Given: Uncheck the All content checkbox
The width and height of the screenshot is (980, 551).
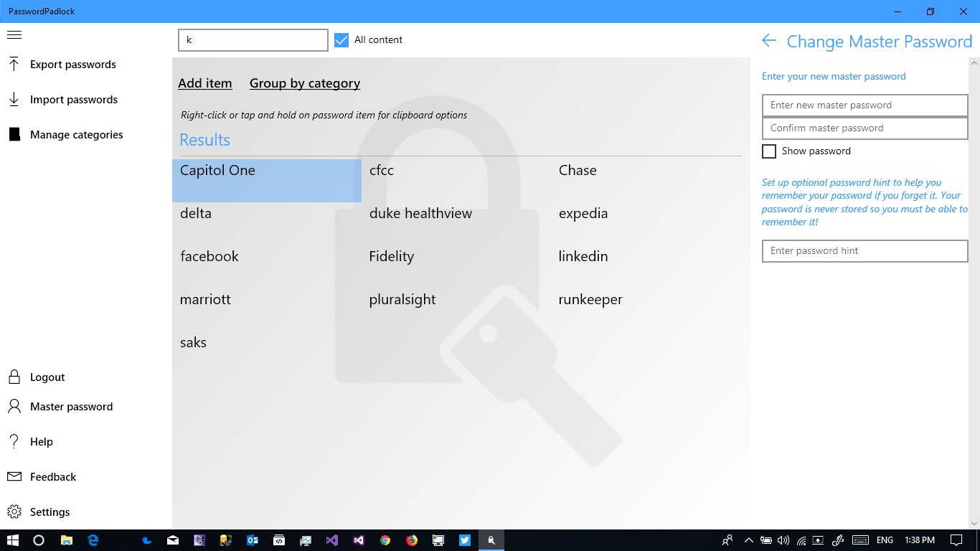Looking at the screenshot, I should tap(341, 40).
